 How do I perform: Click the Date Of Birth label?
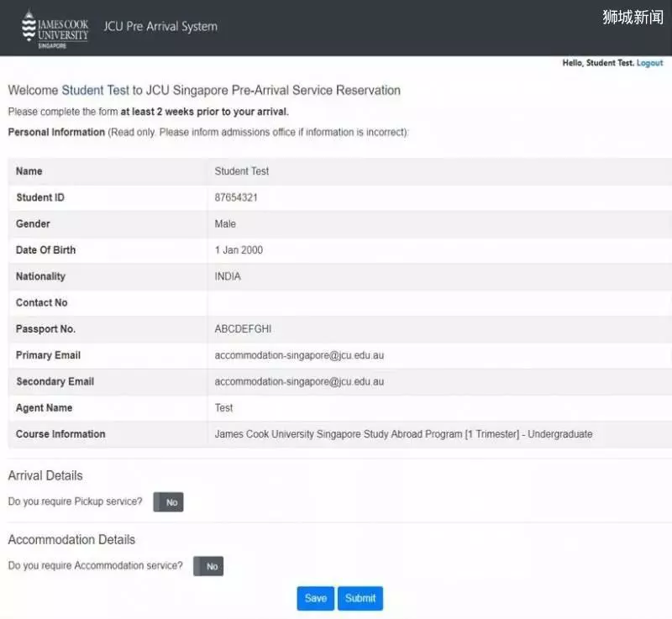tap(46, 250)
